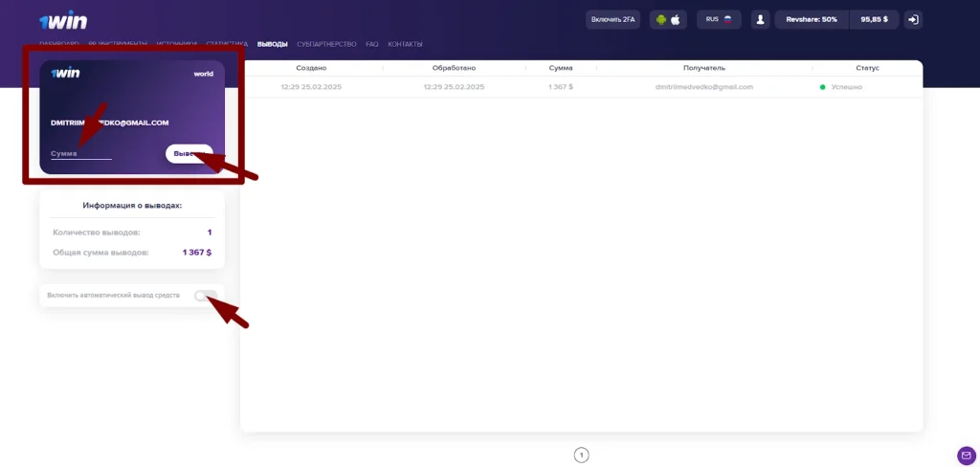Open the Источники tab
The width and height of the screenshot is (980, 467).
(x=177, y=44)
